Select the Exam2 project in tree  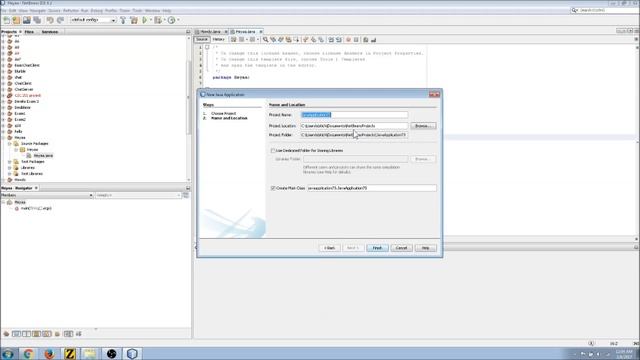[20, 120]
